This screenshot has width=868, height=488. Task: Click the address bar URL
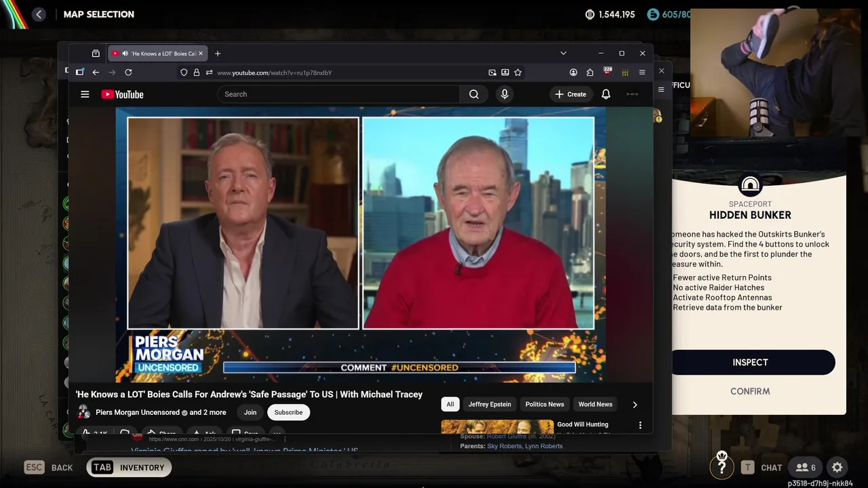[x=274, y=73]
